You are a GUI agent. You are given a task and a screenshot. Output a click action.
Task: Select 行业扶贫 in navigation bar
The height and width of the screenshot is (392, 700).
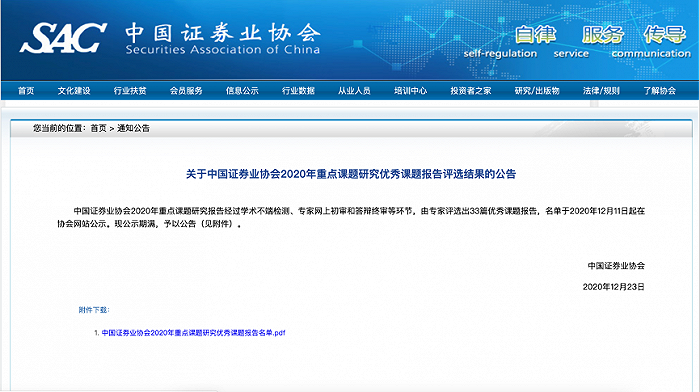pos(130,91)
